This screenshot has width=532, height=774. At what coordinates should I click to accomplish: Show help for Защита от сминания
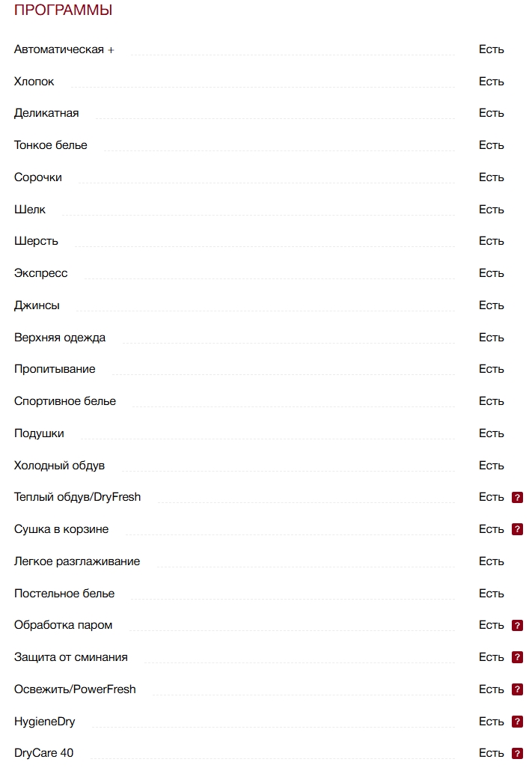[x=517, y=657]
